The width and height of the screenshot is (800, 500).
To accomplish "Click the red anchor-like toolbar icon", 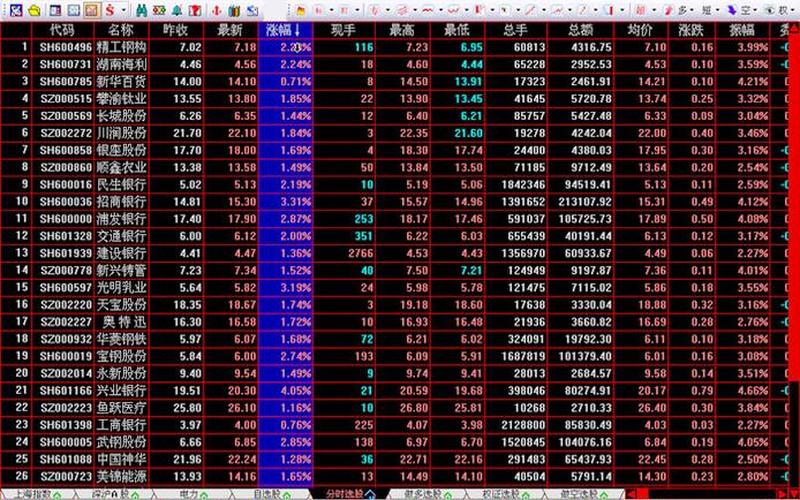I will [216, 11].
